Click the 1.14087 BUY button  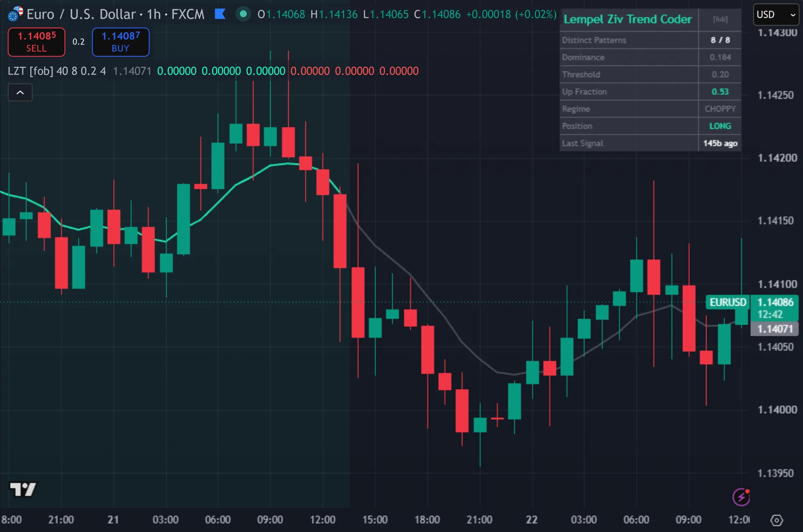(120, 42)
